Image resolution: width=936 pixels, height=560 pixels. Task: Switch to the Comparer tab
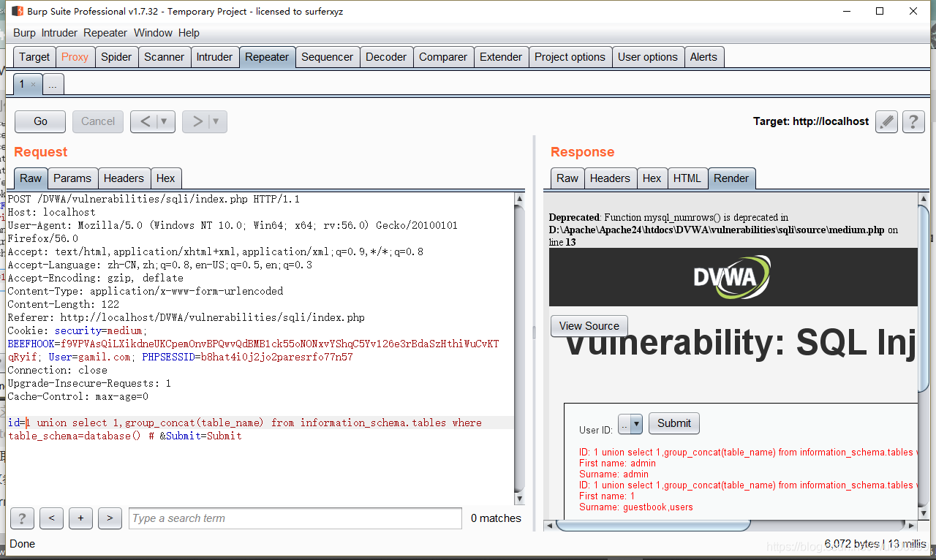[x=443, y=57]
